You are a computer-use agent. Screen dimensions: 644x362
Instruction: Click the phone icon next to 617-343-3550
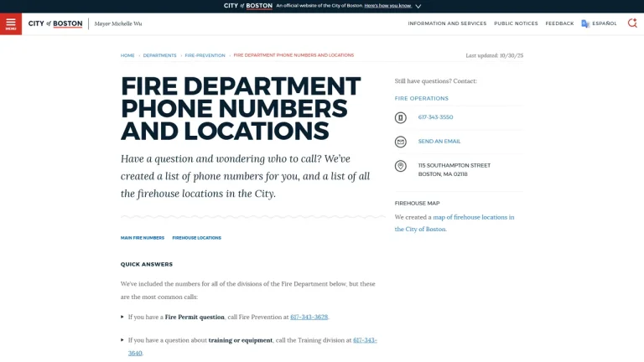(x=401, y=118)
